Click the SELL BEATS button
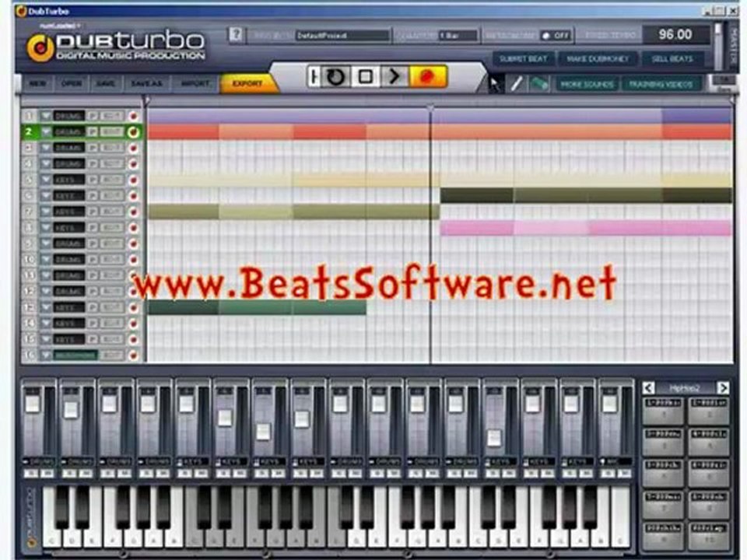747x560 pixels. pos(672,58)
